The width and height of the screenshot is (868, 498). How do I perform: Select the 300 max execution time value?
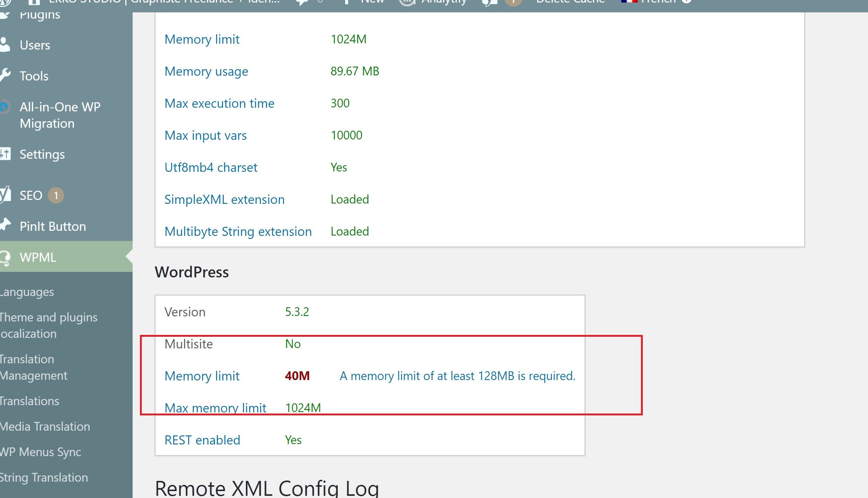pos(340,103)
